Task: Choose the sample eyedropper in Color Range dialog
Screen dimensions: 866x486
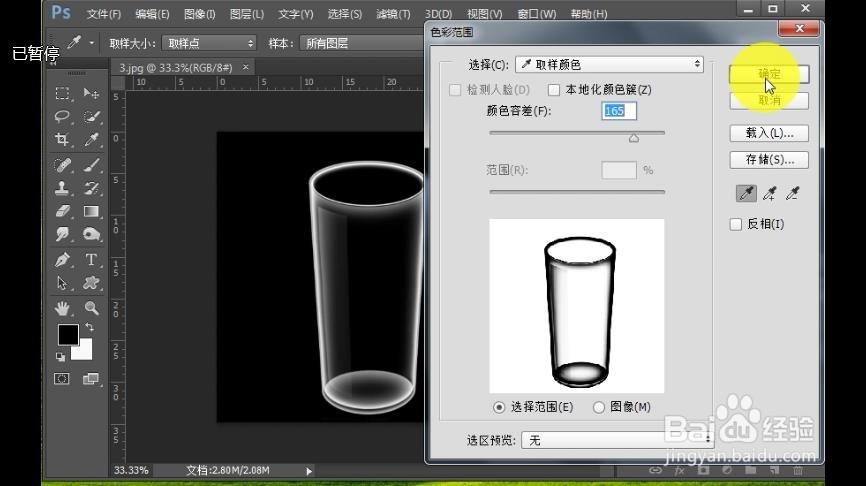Action: click(746, 193)
